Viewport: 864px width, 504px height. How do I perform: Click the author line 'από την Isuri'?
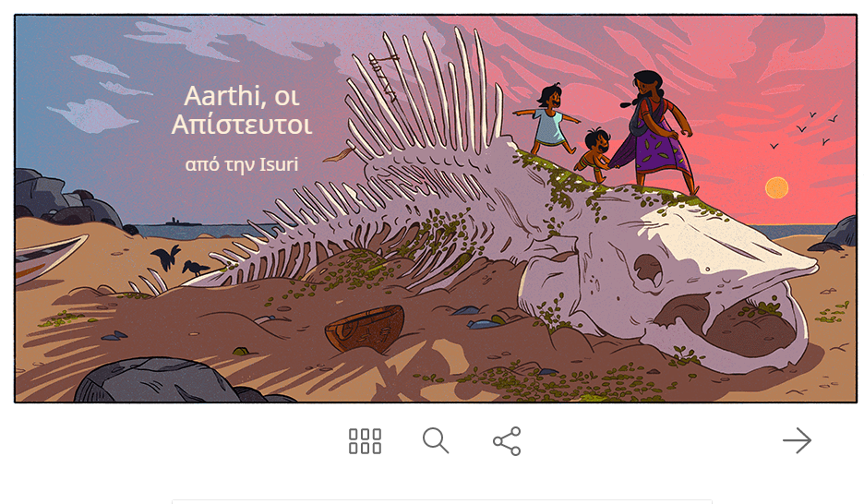[x=242, y=164]
